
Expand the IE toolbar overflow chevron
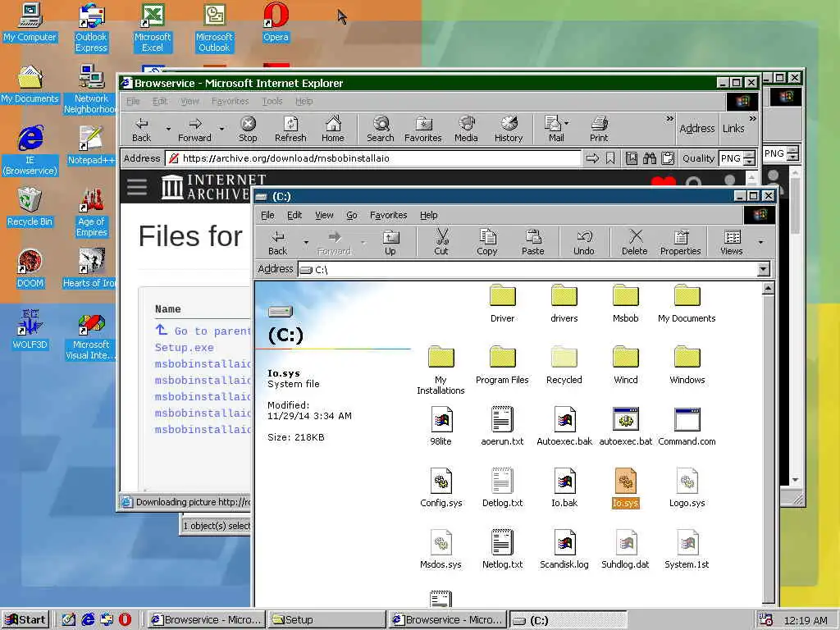click(669, 118)
